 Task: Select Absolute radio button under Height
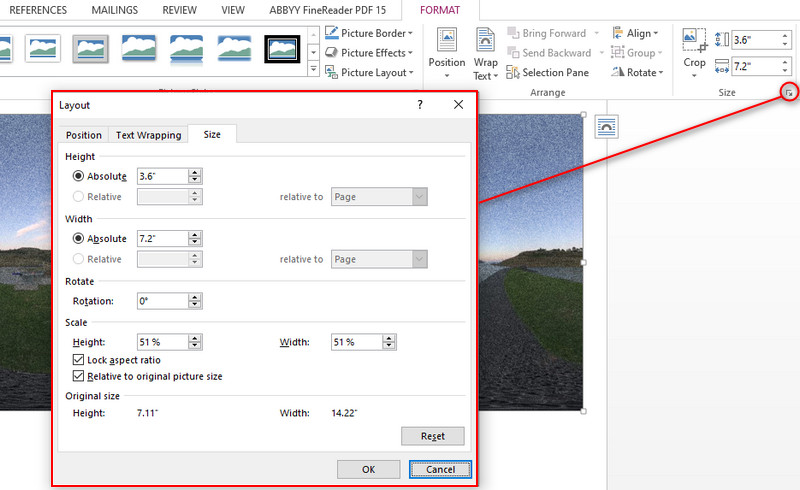tap(78, 176)
